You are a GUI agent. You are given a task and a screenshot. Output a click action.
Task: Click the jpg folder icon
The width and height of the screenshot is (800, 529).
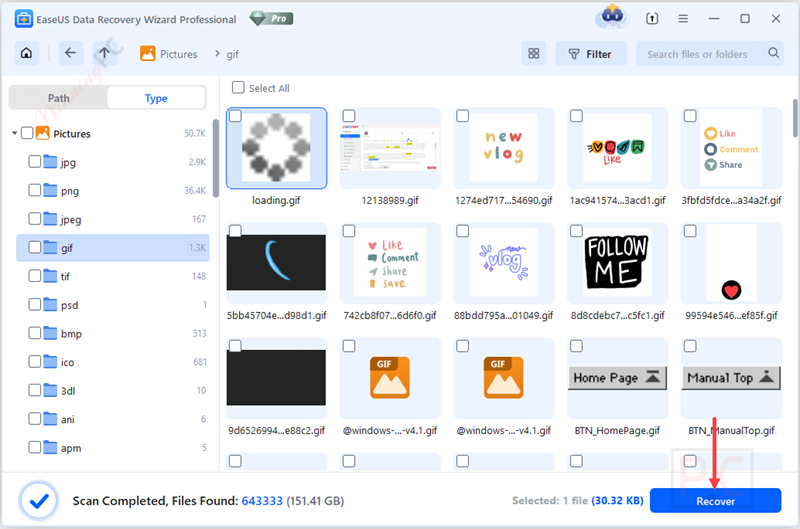(50, 162)
